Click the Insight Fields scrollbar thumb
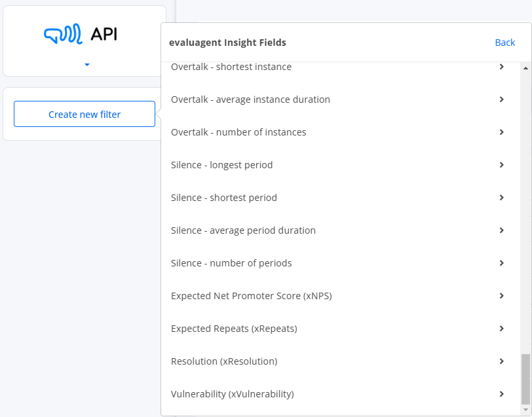532x417 pixels. pyautogui.click(x=525, y=380)
